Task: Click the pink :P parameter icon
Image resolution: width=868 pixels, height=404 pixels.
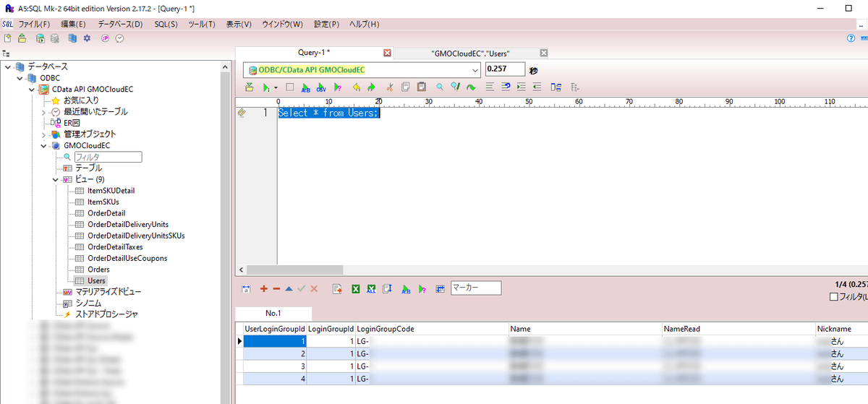Action: coord(105,38)
